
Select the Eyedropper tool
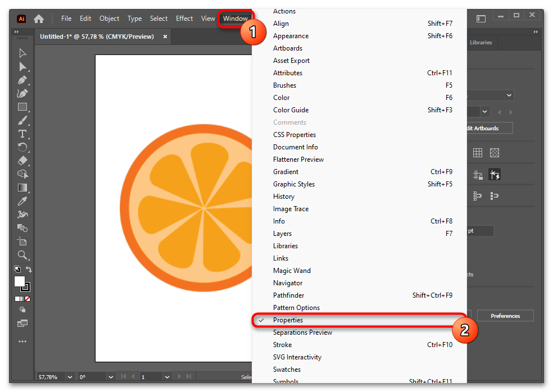tap(22, 201)
